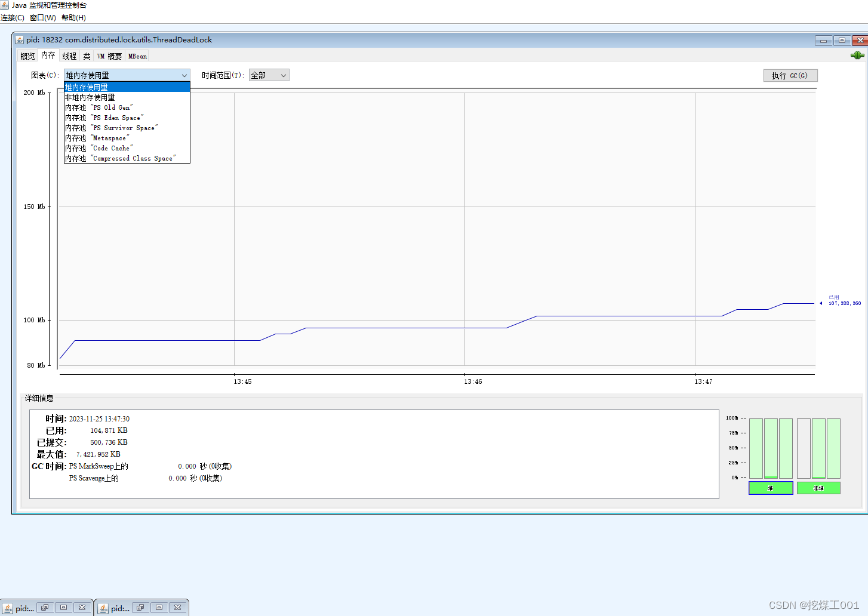Click the Java icon of the pid 18232 frame

[20, 40]
